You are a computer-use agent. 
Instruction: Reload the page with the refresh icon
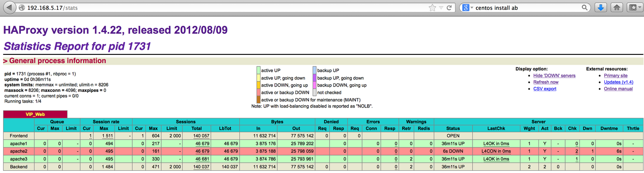(x=449, y=8)
